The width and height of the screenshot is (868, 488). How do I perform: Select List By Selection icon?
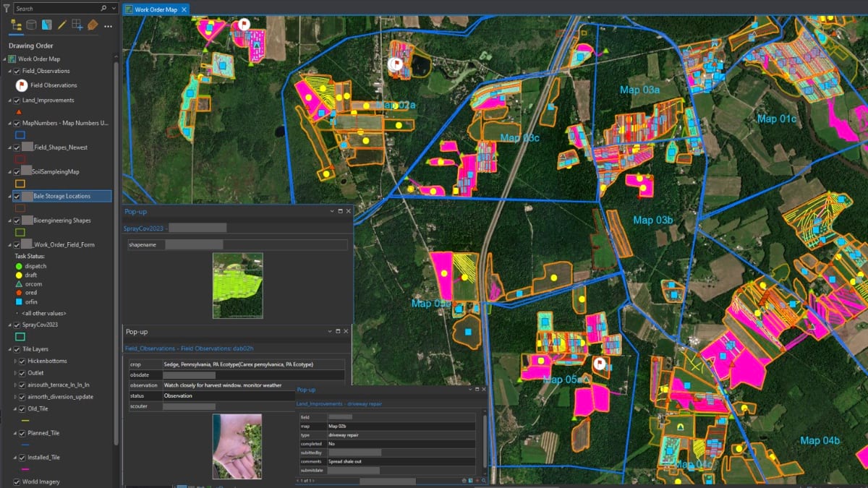click(47, 25)
